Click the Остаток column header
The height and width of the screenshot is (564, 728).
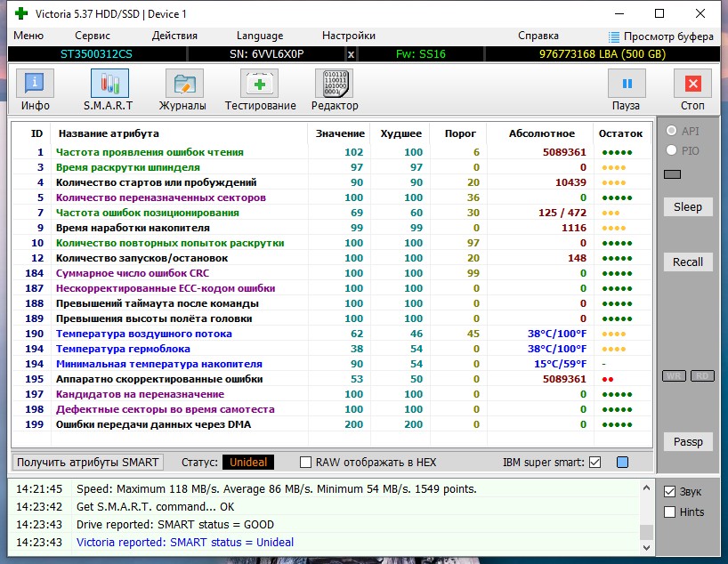[x=620, y=133]
